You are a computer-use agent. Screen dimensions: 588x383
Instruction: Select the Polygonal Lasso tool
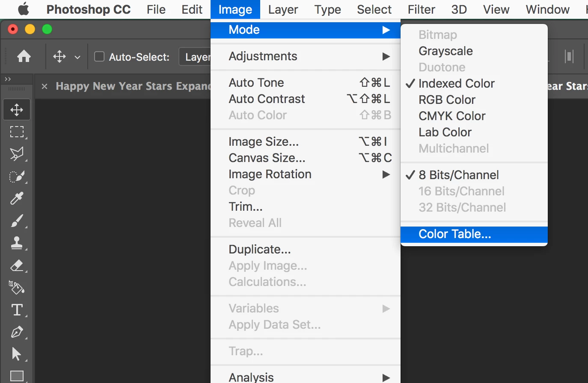point(17,154)
